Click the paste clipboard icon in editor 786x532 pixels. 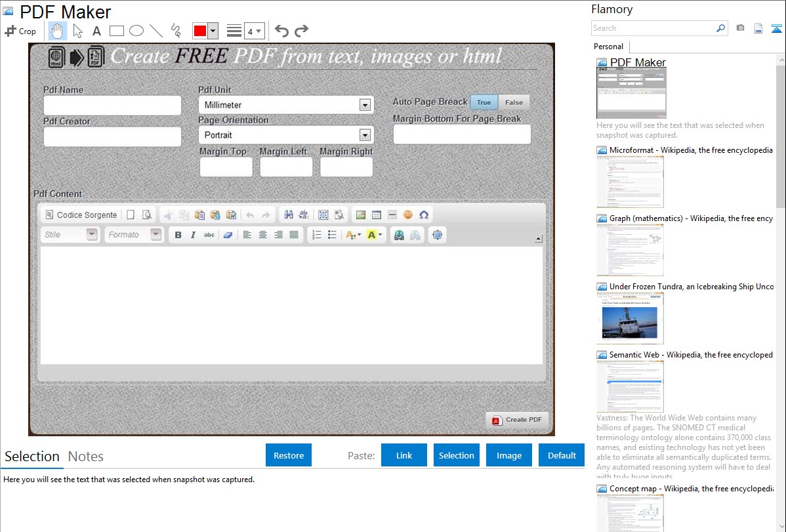[x=199, y=215]
